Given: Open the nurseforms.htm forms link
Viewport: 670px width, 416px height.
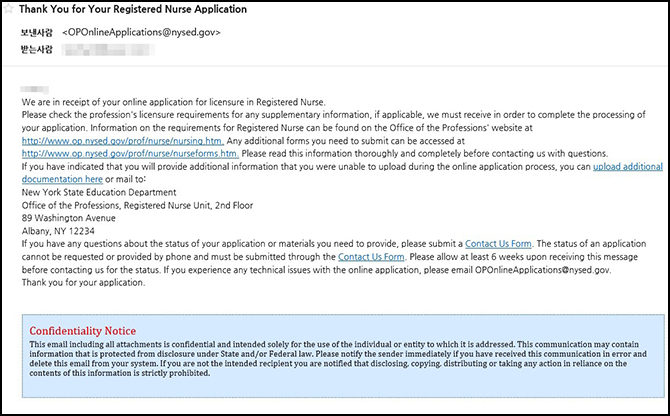Looking at the screenshot, I should pyautogui.click(x=130, y=154).
